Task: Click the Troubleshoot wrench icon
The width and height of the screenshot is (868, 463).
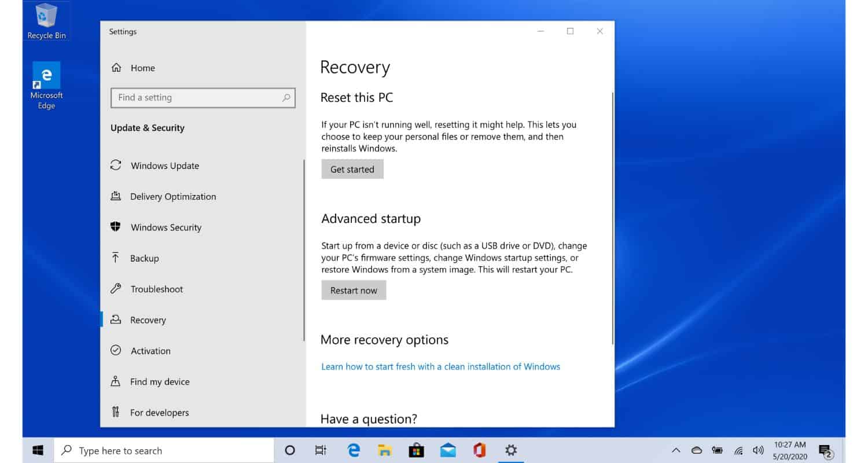Action: [x=116, y=289]
